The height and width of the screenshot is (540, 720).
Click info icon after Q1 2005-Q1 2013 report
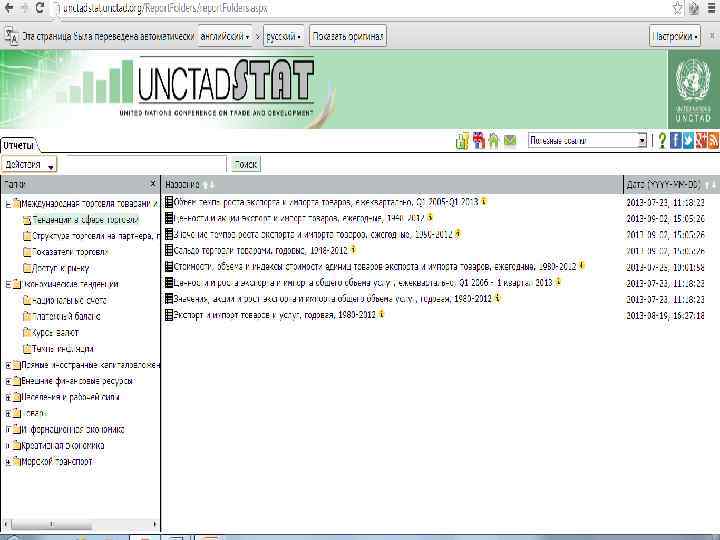(x=484, y=201)
